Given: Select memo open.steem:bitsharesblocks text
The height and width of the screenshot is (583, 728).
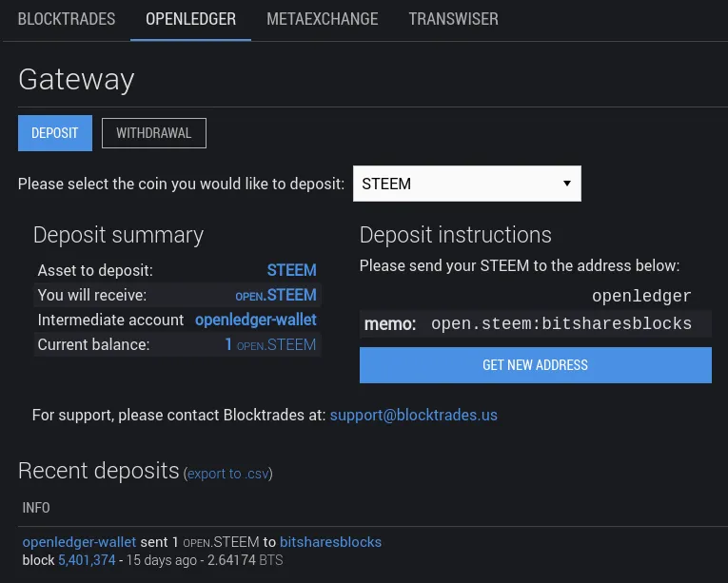Looking at the screenshot, I should (561, 323).
